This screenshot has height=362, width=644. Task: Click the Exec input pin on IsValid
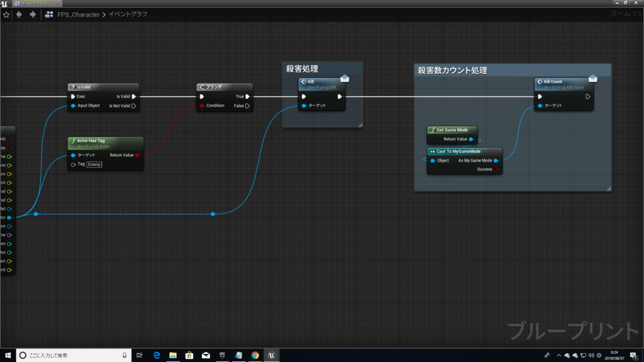[x=73, y=96]
